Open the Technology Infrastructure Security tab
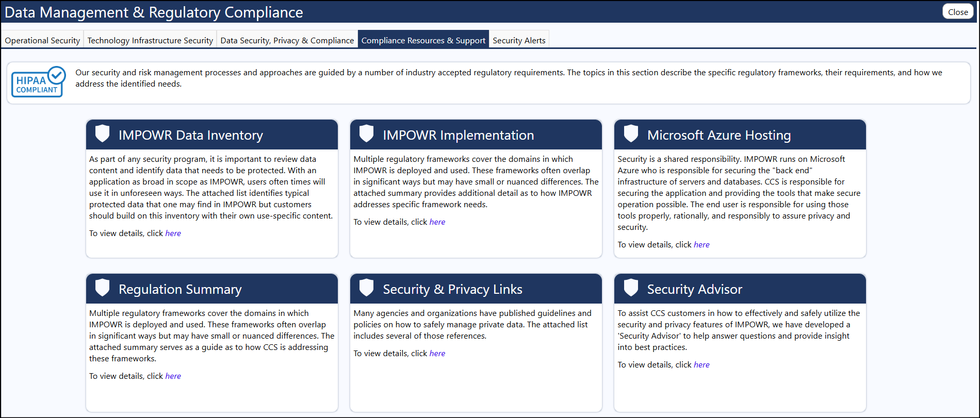This screenshot has height=418, width=980. 150,40
